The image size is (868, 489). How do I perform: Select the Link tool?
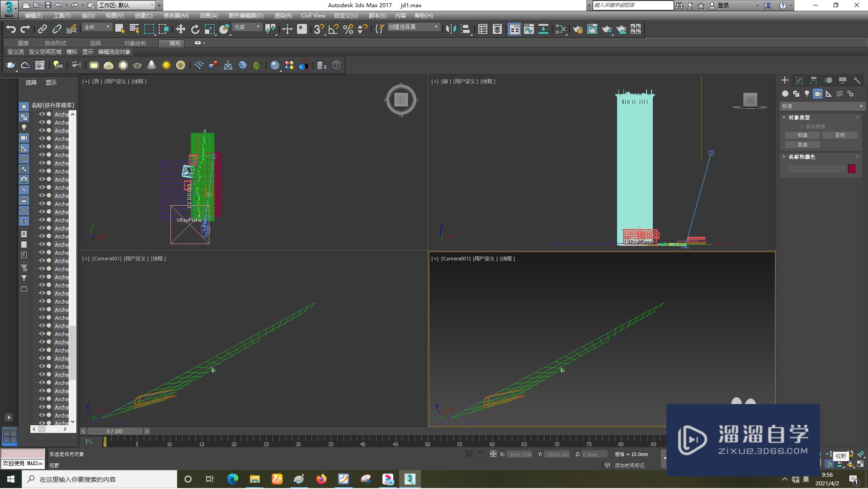click(x=42, y=29)
